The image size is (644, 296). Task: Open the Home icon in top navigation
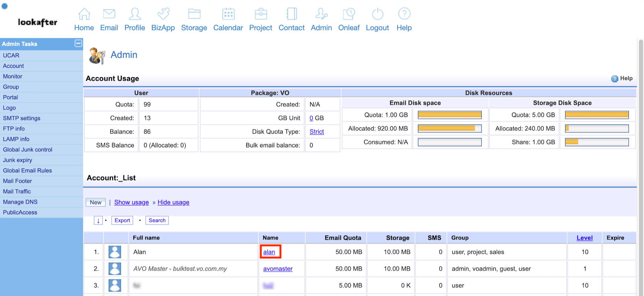point(84,14)
